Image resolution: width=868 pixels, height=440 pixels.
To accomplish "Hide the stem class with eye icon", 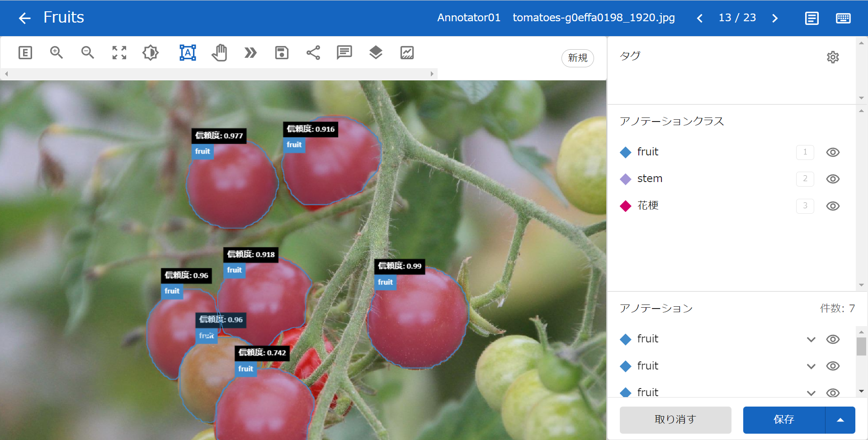I will pos(833,179).
